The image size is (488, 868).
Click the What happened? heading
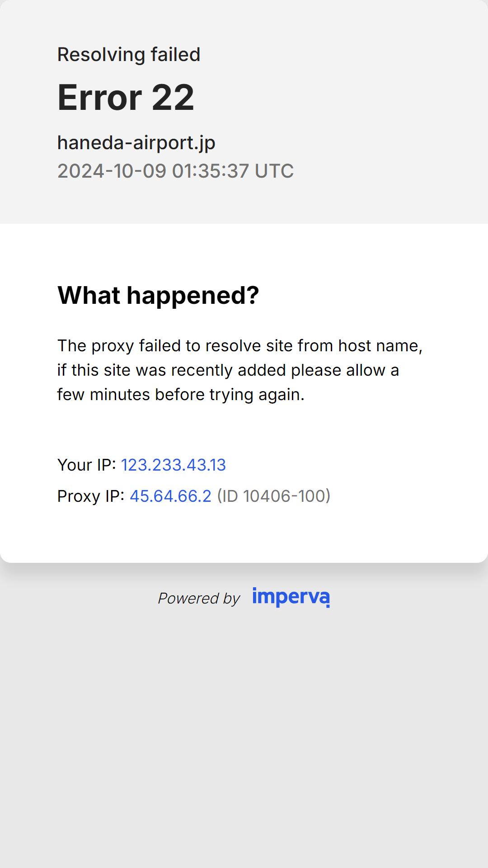(x=158, y=295)
